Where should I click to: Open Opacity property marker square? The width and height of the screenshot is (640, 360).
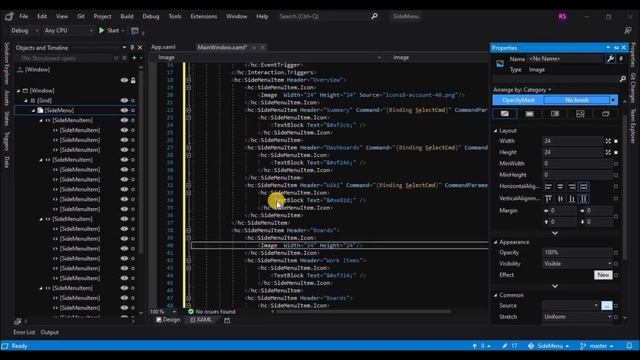[x=616, y=253]
